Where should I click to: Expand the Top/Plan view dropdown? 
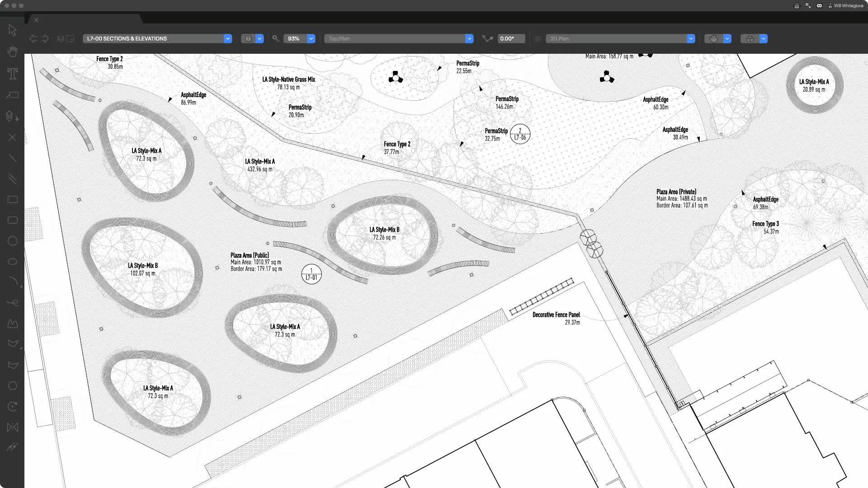[x=469, y=38]
